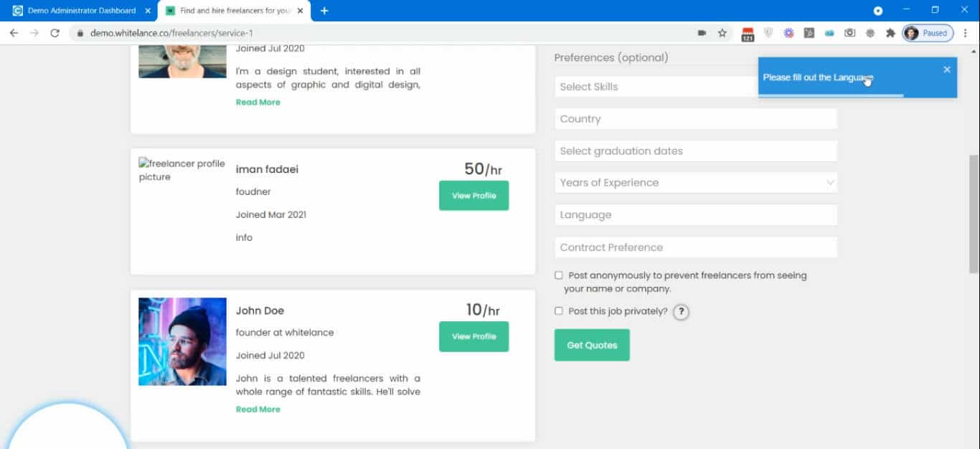
Task: Open the Extensions puzzle piece menu
Action: coord(891,33)
